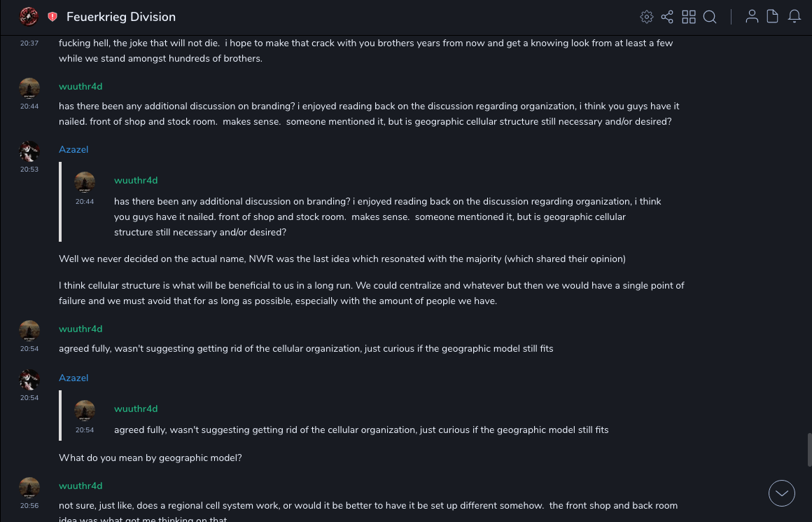Jump to latest with the down-chevron button
812x522 pixels.
point(782,493)
